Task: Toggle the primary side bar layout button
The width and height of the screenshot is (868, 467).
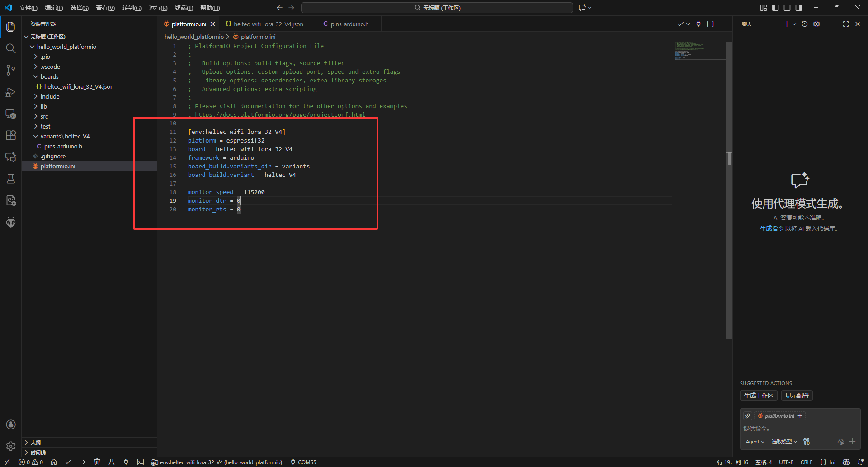Action: 775,8
